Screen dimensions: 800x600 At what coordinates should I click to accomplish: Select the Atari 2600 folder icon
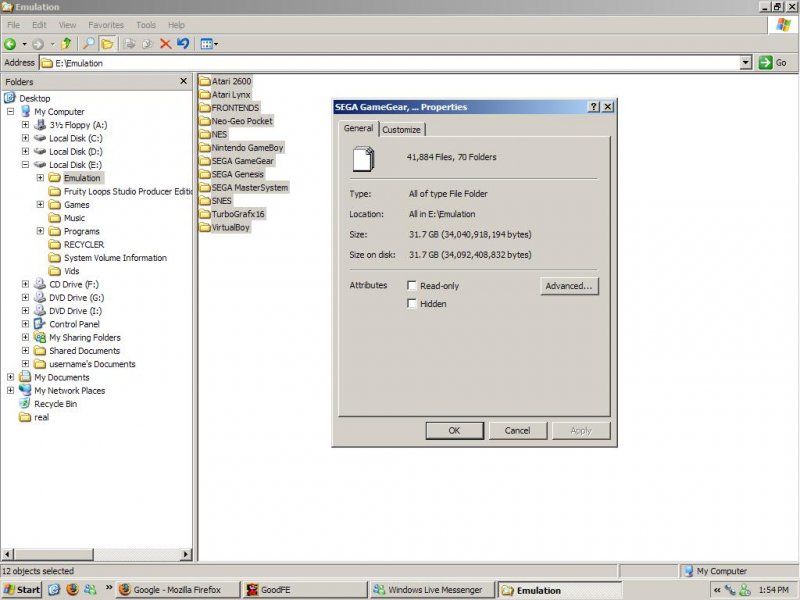click(205, 81)
